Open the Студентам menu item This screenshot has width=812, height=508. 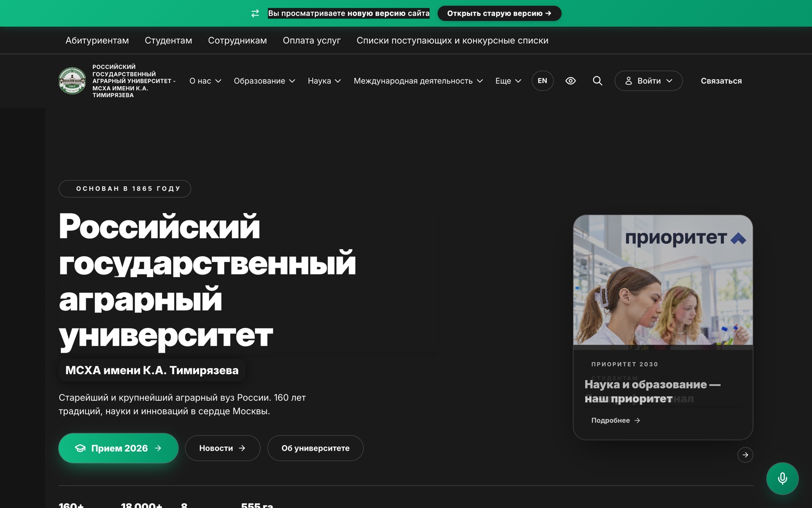[168, 41]
